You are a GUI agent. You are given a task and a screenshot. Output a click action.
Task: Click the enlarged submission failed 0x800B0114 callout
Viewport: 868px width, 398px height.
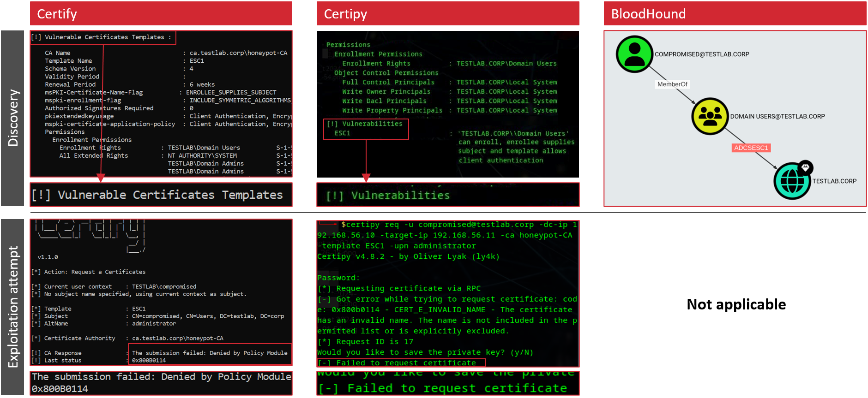tap(161, 383)
